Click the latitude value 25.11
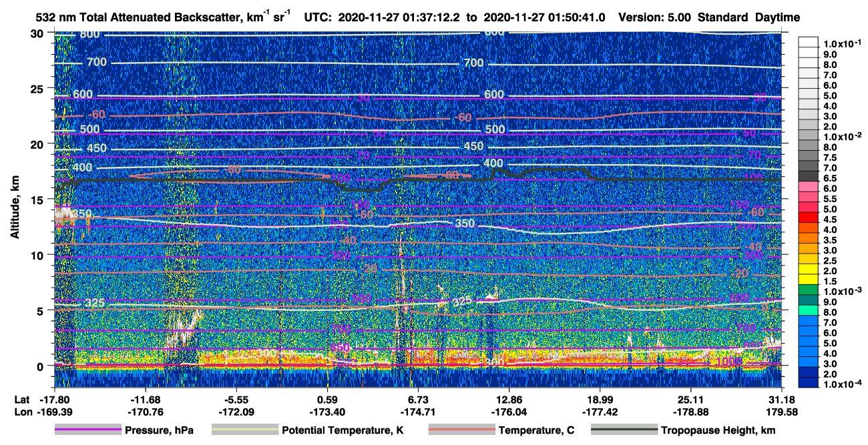The width and height of the screenshot is (868, 445). [691, 399]
